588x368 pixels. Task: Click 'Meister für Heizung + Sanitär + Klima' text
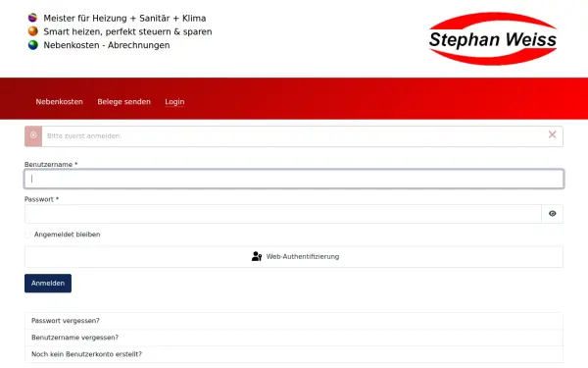(124, 18)
